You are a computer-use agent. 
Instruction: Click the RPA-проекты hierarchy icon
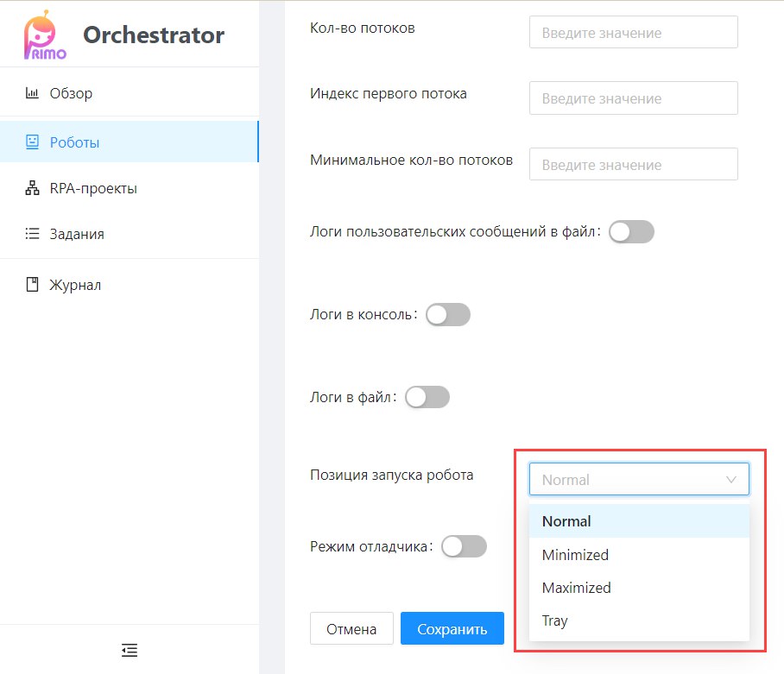32,188
